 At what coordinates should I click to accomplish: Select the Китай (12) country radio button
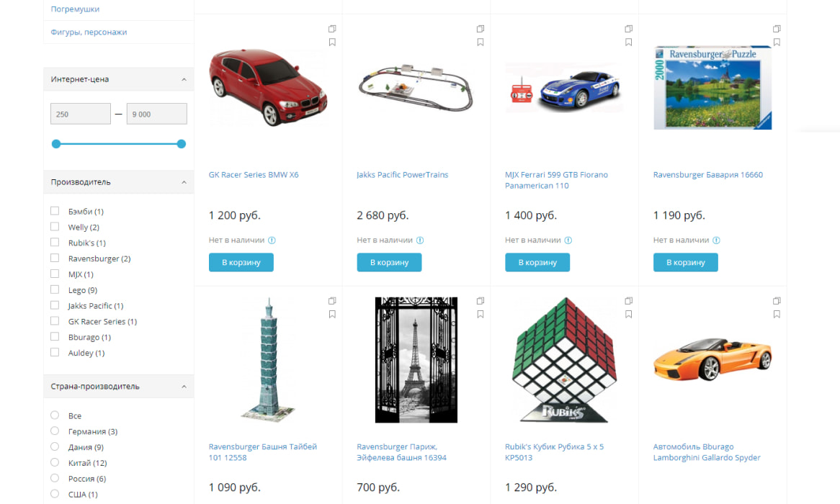pos(55,462)
